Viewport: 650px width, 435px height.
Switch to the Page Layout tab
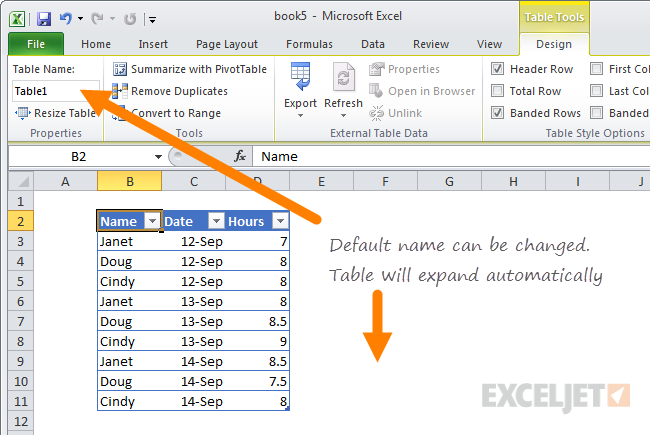227,44
